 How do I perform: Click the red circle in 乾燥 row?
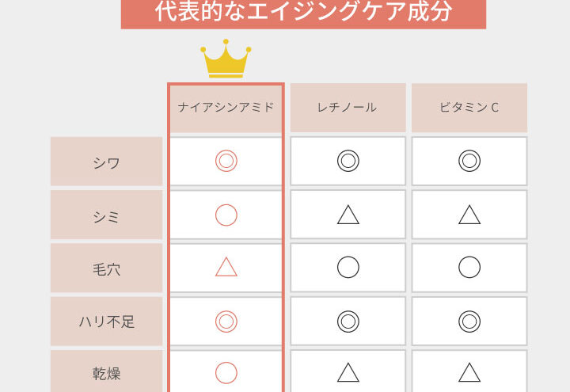pyautogui.click(x=226, y=372)
